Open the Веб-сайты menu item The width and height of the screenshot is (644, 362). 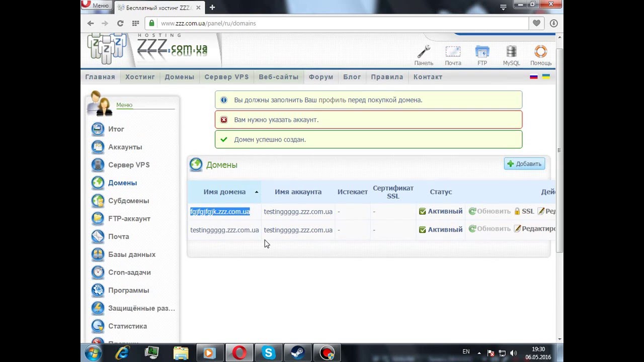279,77
